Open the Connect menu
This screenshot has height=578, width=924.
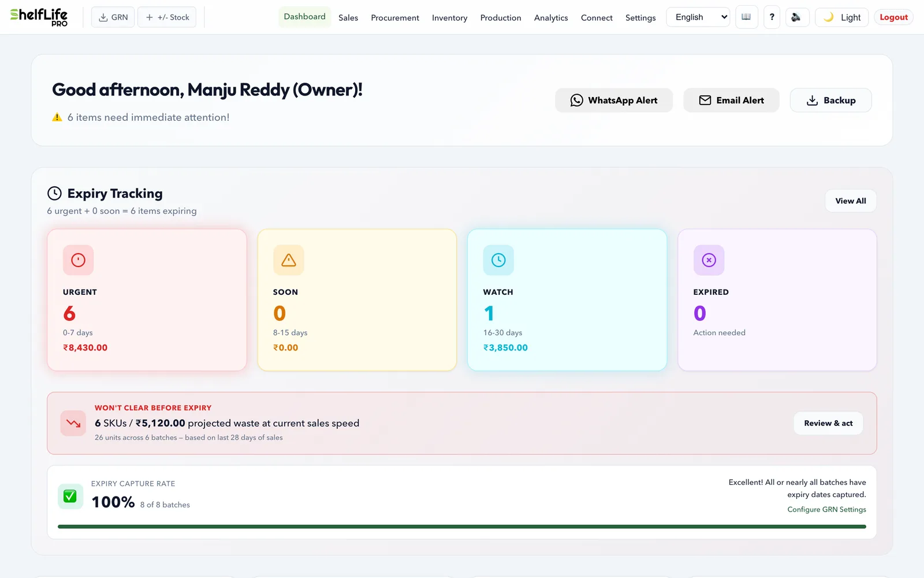597,18
